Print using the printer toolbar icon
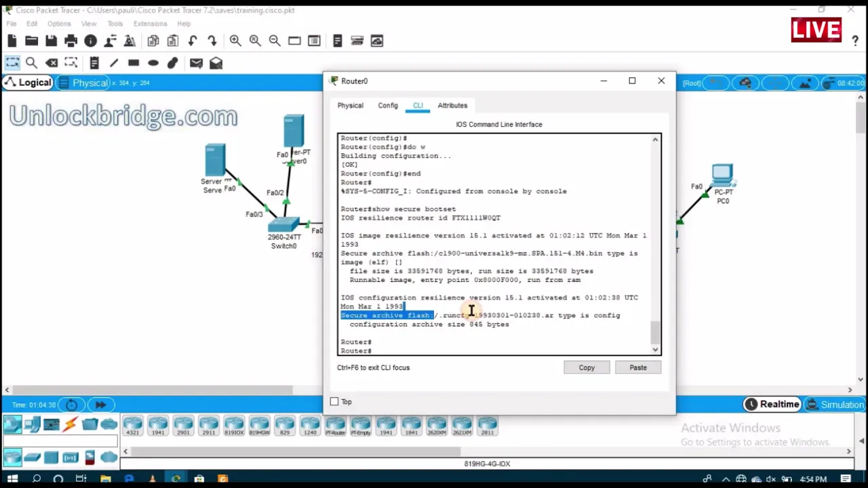 (71, 41)
